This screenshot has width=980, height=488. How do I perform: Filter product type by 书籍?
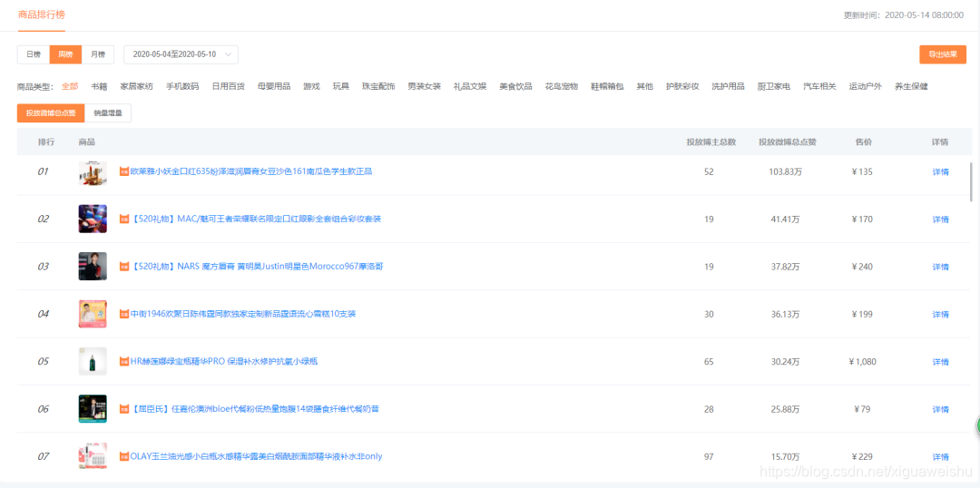pos(99,86)
